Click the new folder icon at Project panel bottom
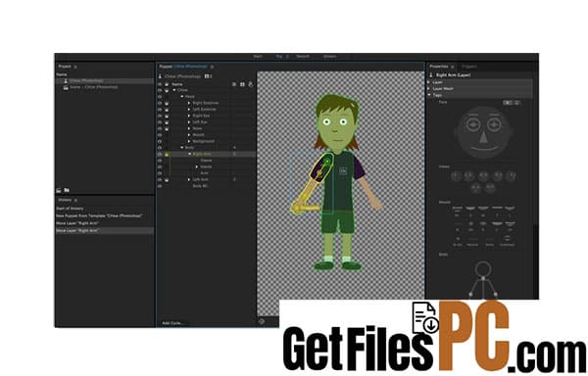 coord(67,190)
